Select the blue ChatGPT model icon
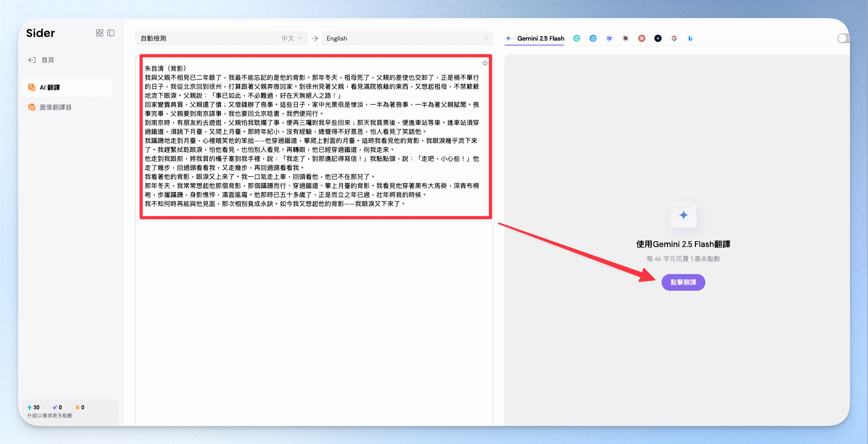 [x=593, y=38]
